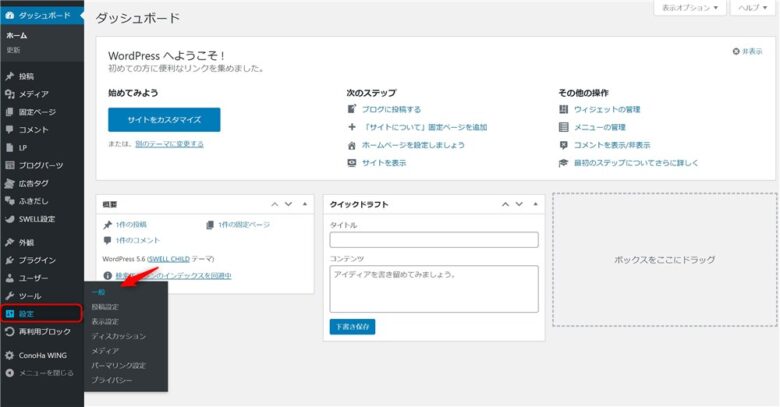Click the サイトをカスタマイズ button

point(164,119)
